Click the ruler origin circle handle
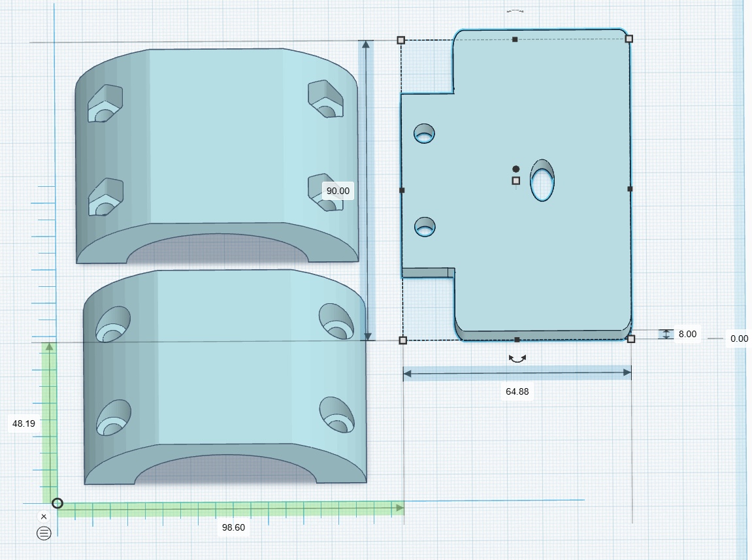This screenshot has width=752, height=560. (57, 503)
